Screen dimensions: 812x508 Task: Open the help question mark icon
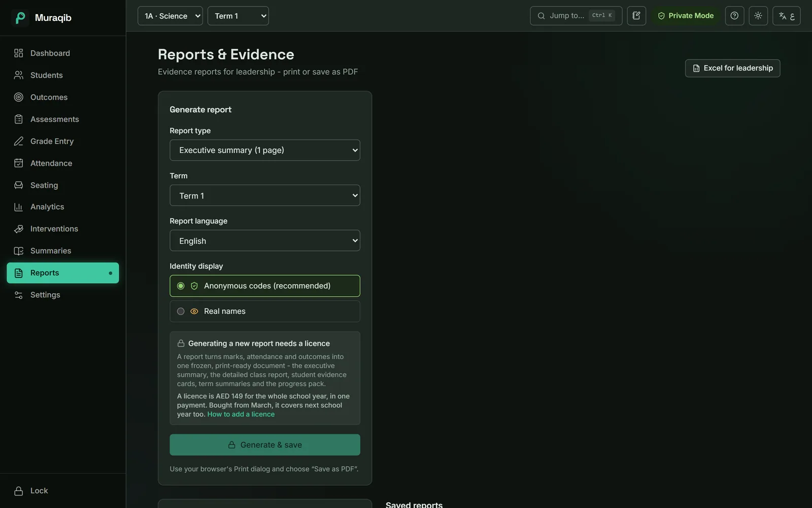734,16
